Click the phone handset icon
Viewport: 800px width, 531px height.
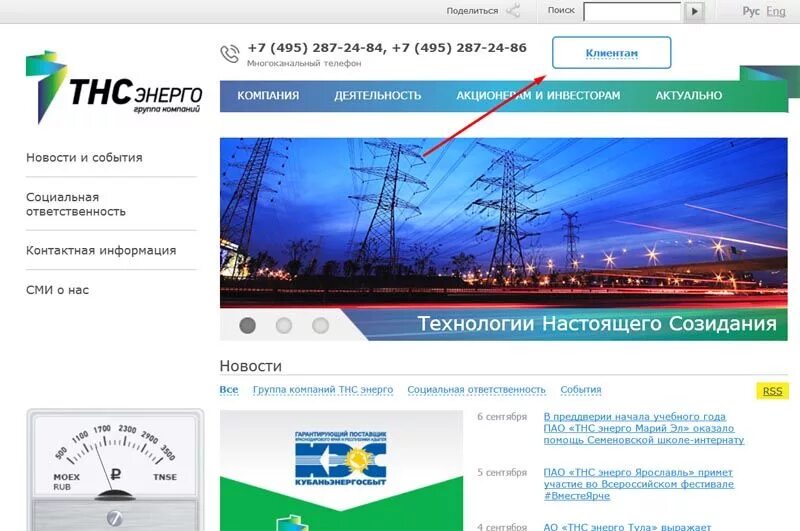[230, 54]
